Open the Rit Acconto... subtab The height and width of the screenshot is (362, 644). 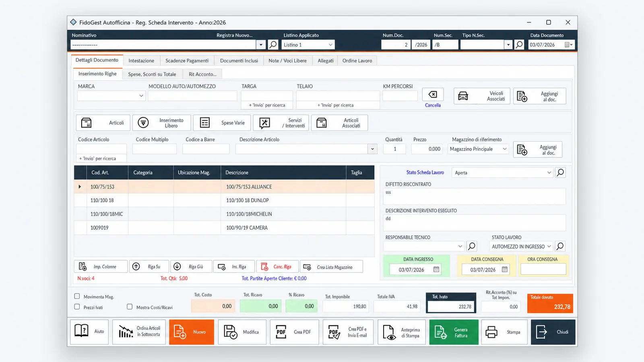point(202,74)
